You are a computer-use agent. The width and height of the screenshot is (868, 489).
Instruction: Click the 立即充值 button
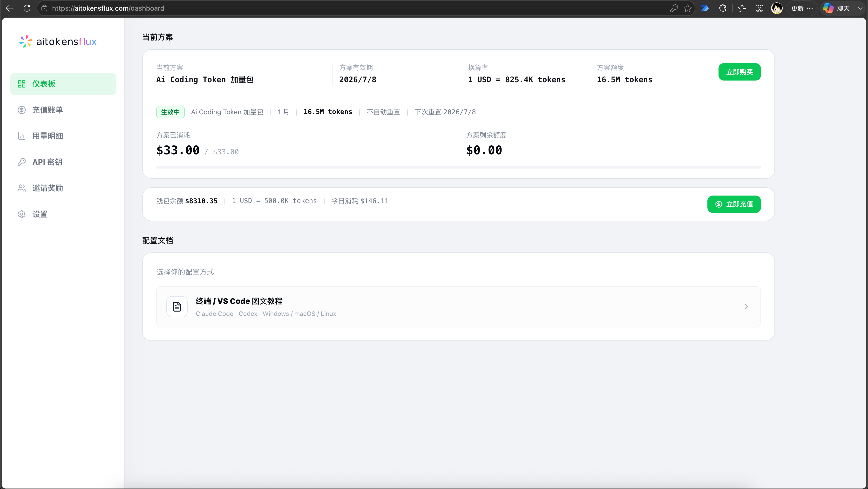tap(734, 204)
